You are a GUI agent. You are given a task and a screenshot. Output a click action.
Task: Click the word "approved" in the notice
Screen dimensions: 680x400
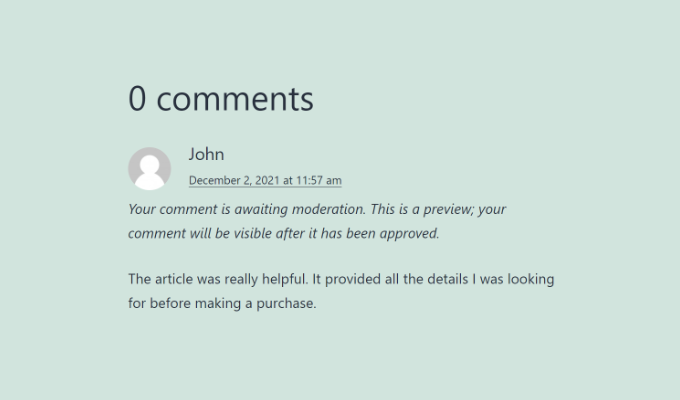408,234
